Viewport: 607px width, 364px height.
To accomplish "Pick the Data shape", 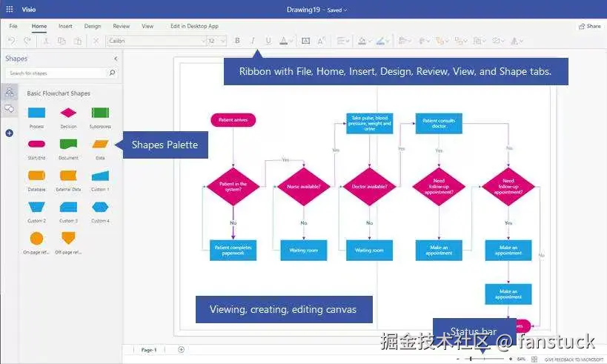I will [100, 144].
